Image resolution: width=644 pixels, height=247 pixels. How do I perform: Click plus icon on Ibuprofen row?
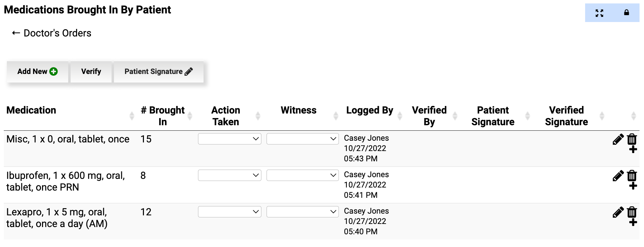[633, 186]
